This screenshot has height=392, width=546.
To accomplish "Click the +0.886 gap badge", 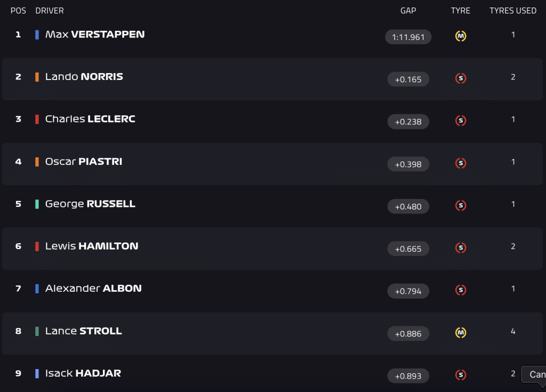I will click(408, 334).
